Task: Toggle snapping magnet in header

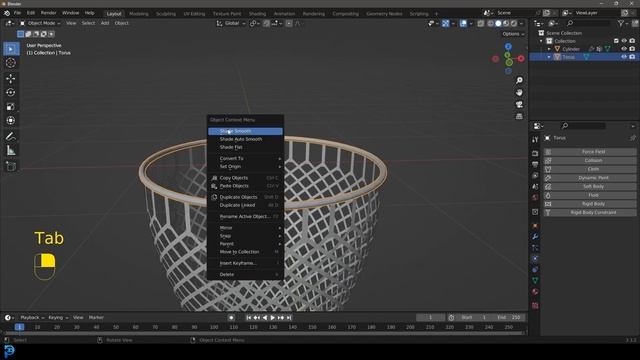Action: coord(266,24)
